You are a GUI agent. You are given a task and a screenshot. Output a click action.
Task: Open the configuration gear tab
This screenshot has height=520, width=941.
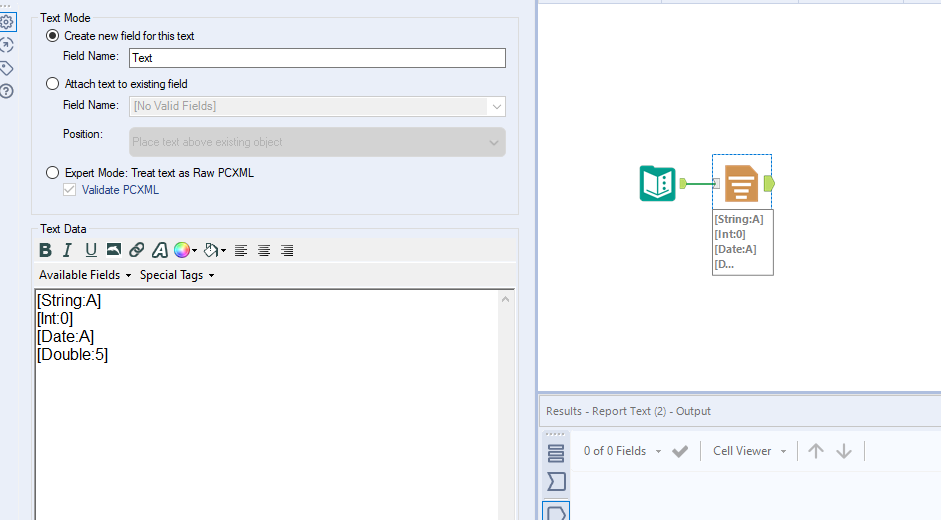7,22
